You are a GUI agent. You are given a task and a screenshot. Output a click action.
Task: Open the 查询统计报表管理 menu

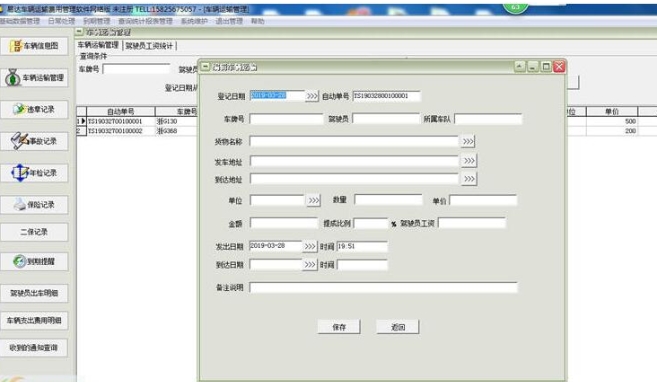click(x=145, y=21)
